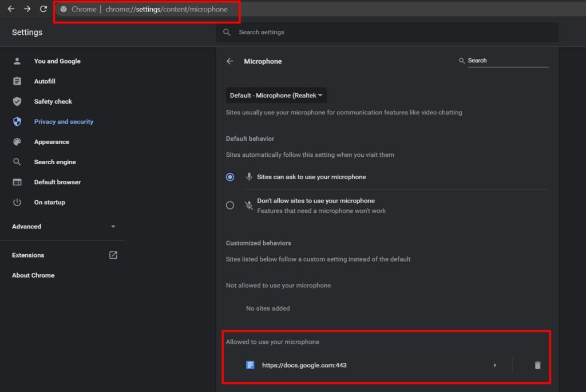Image resolution: width=586 pixels, height=392 pixels.
Task: Click the Appearance palette icon
Action: coord(17,141)
